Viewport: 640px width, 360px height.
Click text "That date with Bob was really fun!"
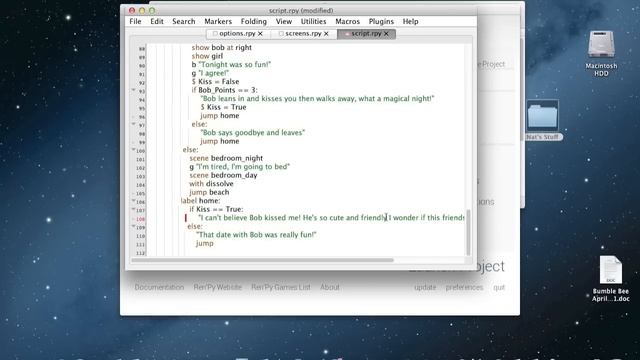pos(256,235)
